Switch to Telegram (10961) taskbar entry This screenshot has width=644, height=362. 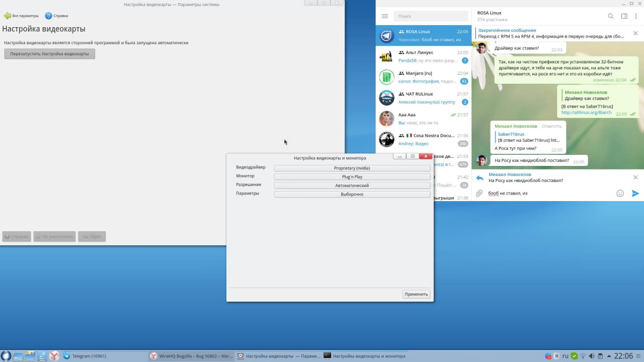(x=105, y=356)
